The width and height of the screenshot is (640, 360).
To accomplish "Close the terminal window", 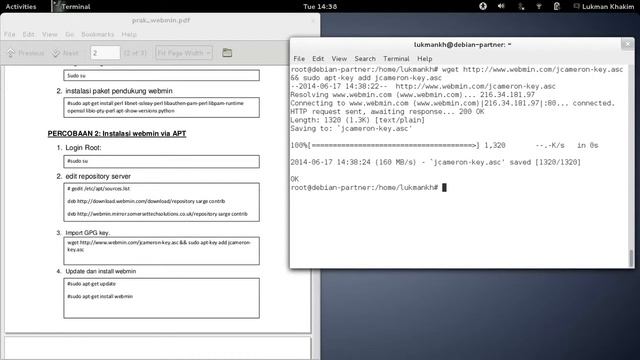I will [x=628, y=44].
